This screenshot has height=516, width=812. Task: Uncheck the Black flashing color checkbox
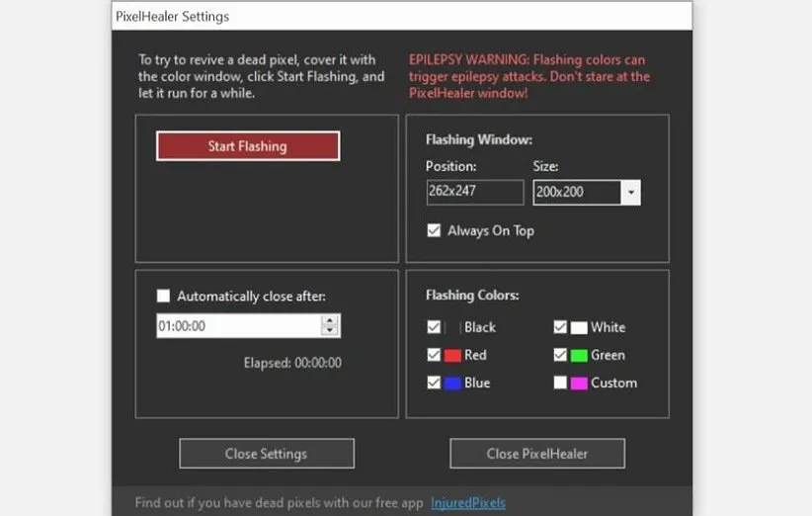click(434, 327)
